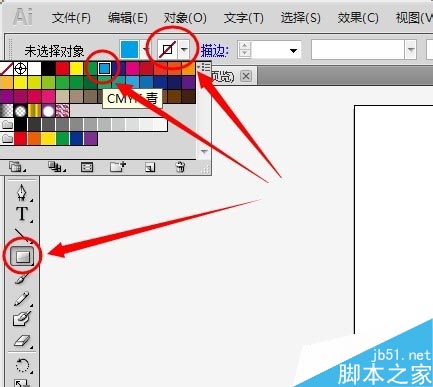Open the 对象(O) menu

click(185, 18)
